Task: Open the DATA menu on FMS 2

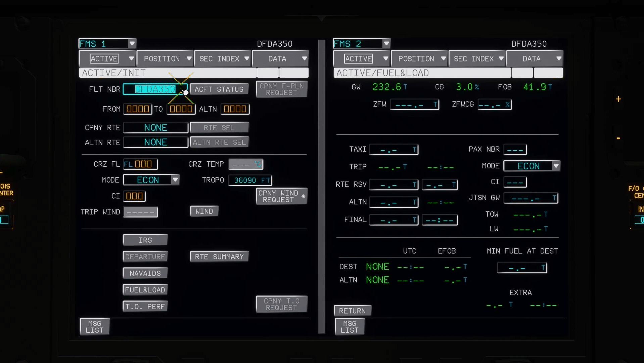Action: pyautogui.click(x=535, y=59)
